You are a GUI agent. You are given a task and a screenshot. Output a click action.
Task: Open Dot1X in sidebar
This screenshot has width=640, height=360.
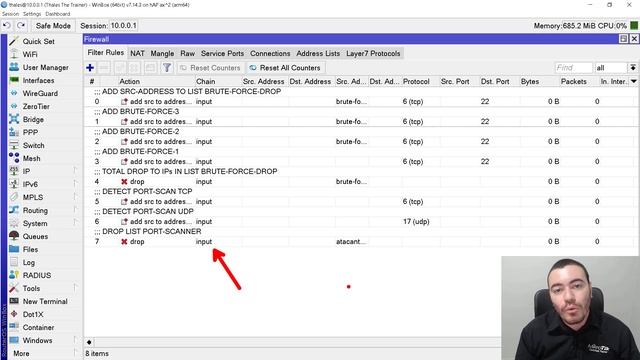click(x=33, y=314)
